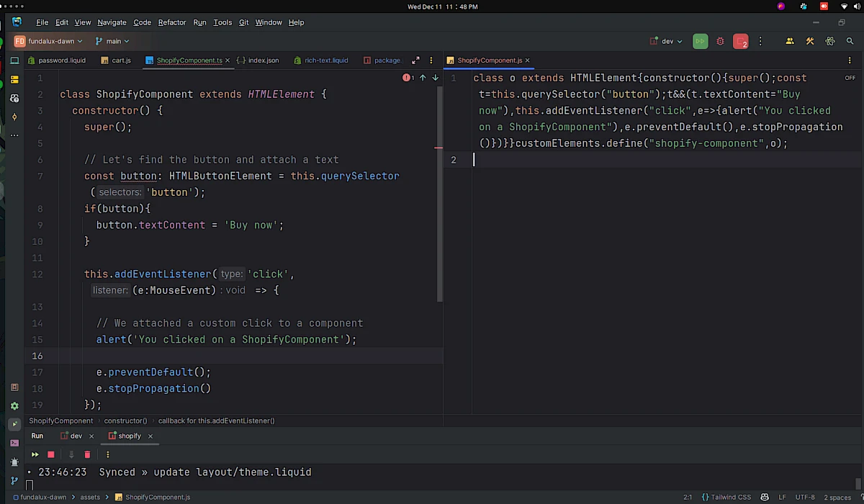Open Search Everywhere magnifier icon
Image resolution: width=864 pixels, height=504 pixels.
[849, 41]
